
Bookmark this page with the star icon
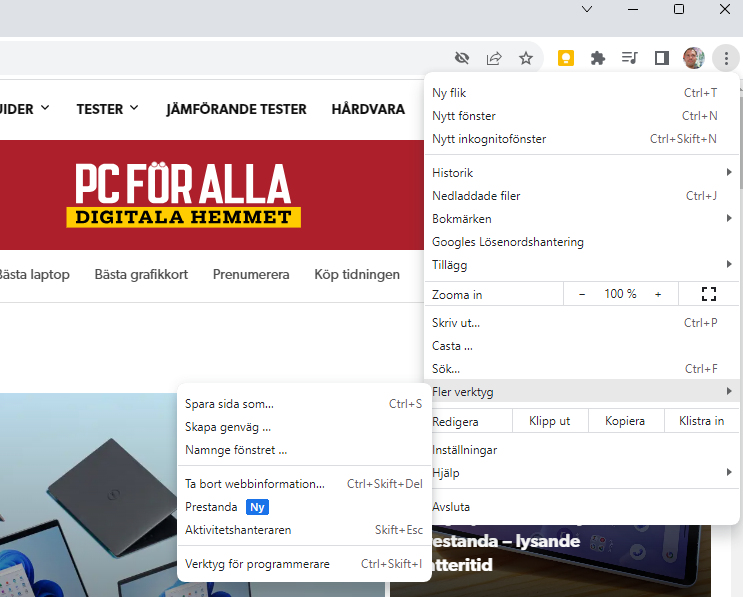(x=526, y=58)
